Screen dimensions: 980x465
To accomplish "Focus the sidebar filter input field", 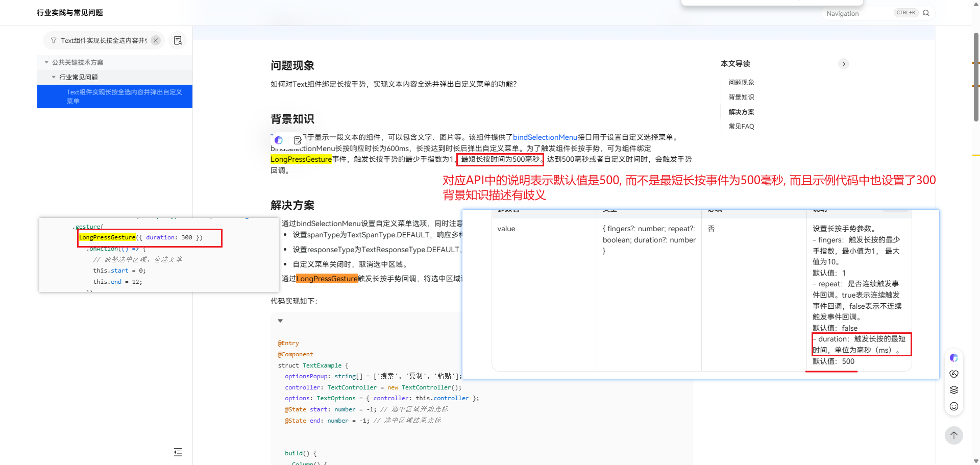I will pos(104,40).
